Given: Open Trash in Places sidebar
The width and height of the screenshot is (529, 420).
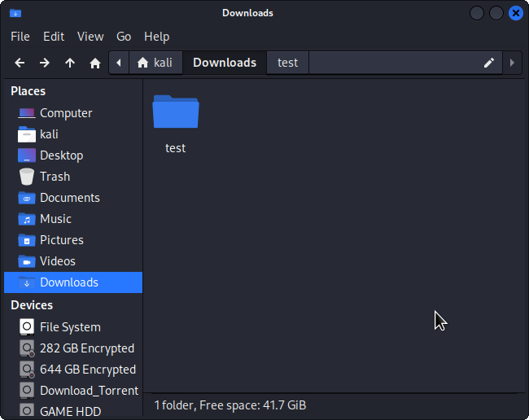Looking at the screenshot, I should pyautogui.click(x=73, y=177).
